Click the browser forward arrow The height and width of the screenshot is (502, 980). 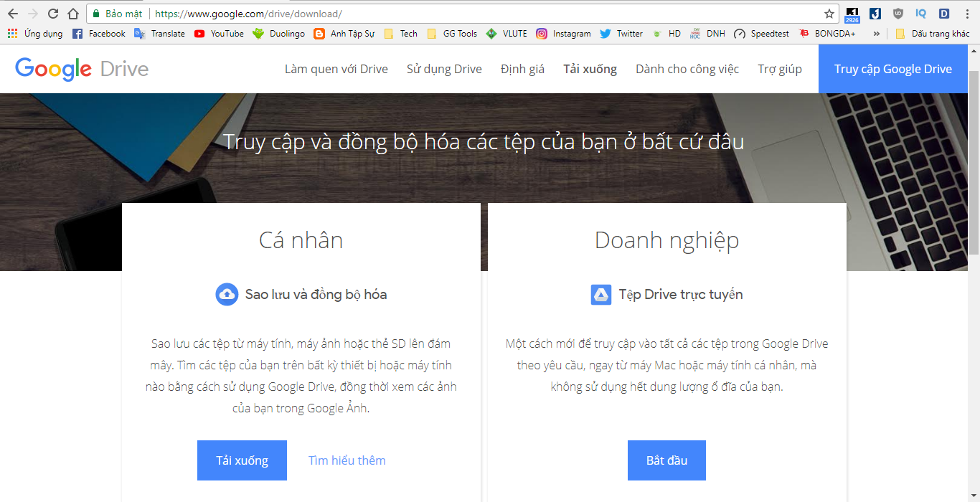32,14
